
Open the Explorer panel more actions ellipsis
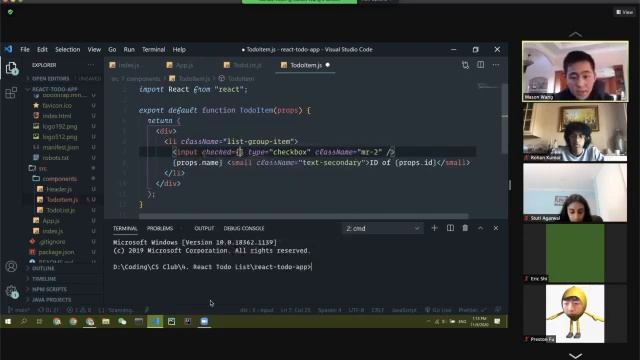click(91, 65)
